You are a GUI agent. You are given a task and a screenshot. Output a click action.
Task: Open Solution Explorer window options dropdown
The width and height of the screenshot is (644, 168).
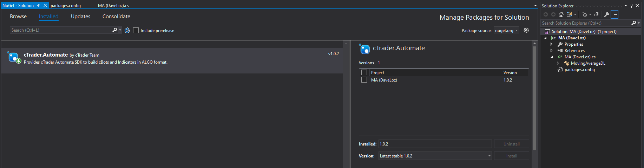(626, 6)
